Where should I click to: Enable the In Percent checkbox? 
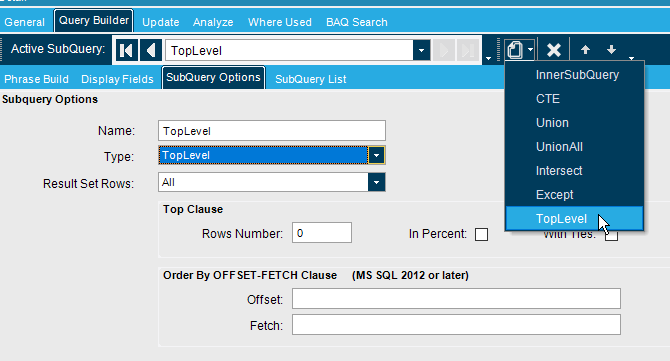[481, 234]
